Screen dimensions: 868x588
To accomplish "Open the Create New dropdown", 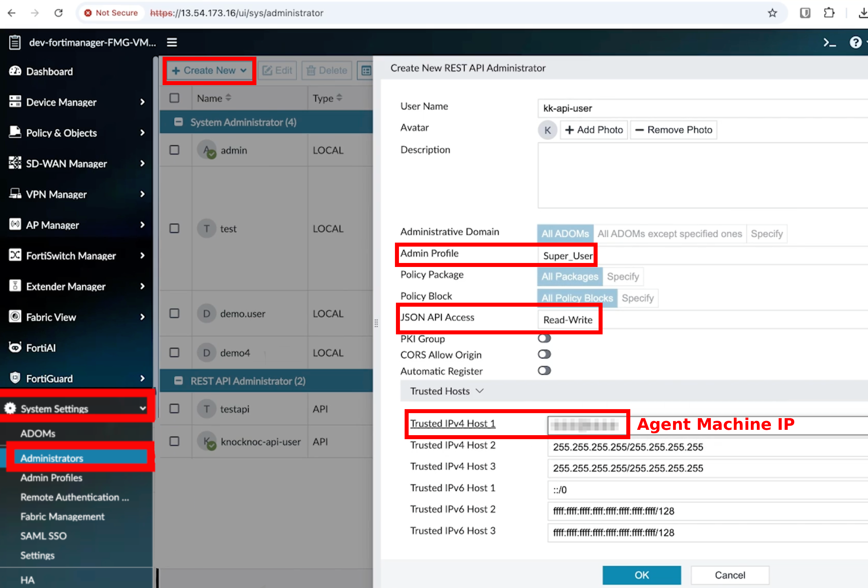I will pyautogui.click(x=209, y=70).
